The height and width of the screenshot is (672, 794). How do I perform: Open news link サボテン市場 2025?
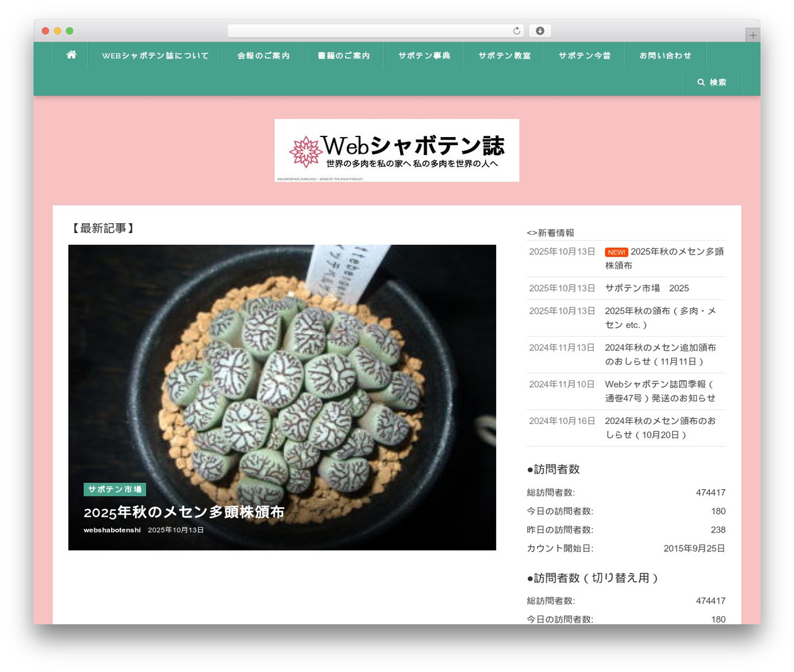click(647, 288)
